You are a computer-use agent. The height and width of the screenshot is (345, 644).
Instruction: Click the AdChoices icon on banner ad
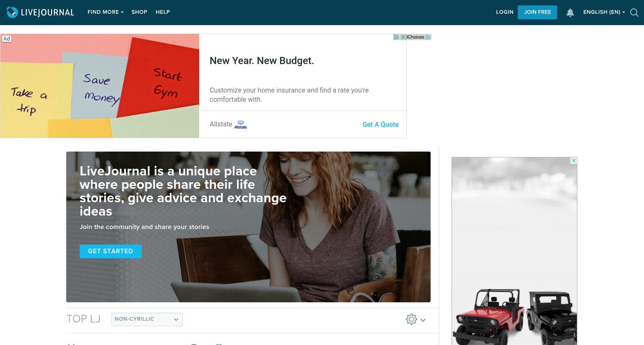[396, 37]
